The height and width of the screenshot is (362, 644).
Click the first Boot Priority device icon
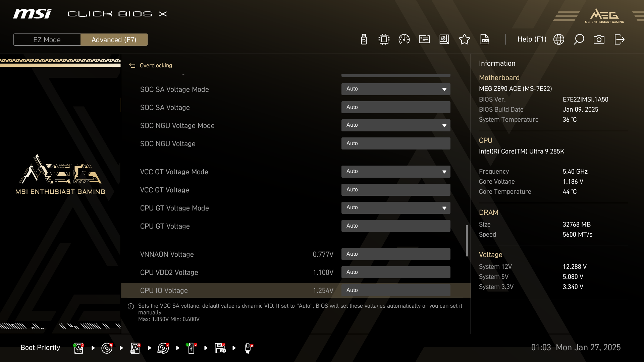78,348
